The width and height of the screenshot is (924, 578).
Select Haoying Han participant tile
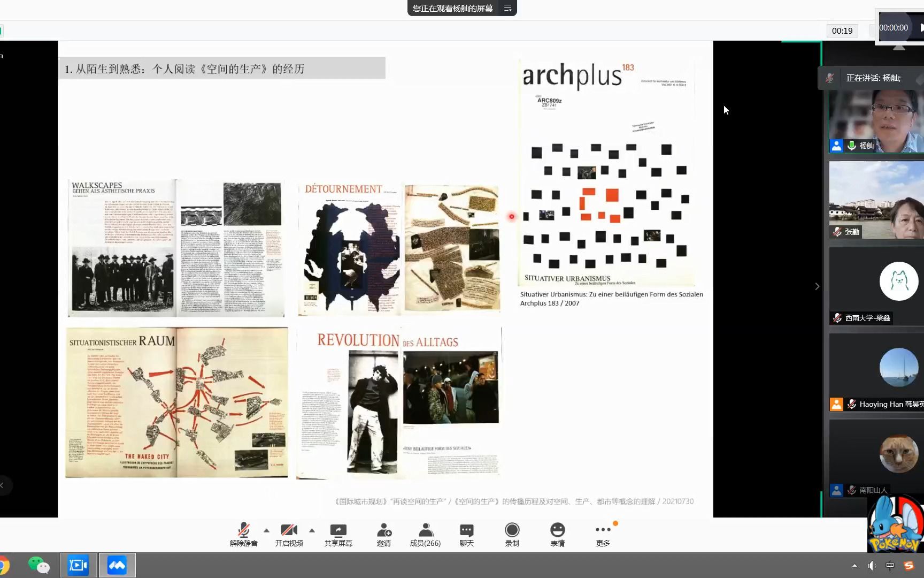[876, 372]
